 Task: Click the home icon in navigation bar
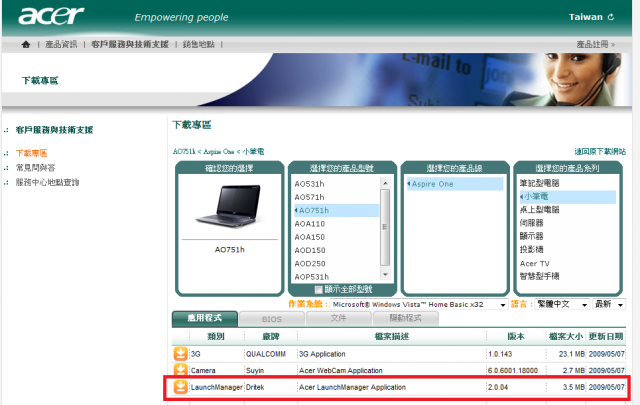pos(26,45)
